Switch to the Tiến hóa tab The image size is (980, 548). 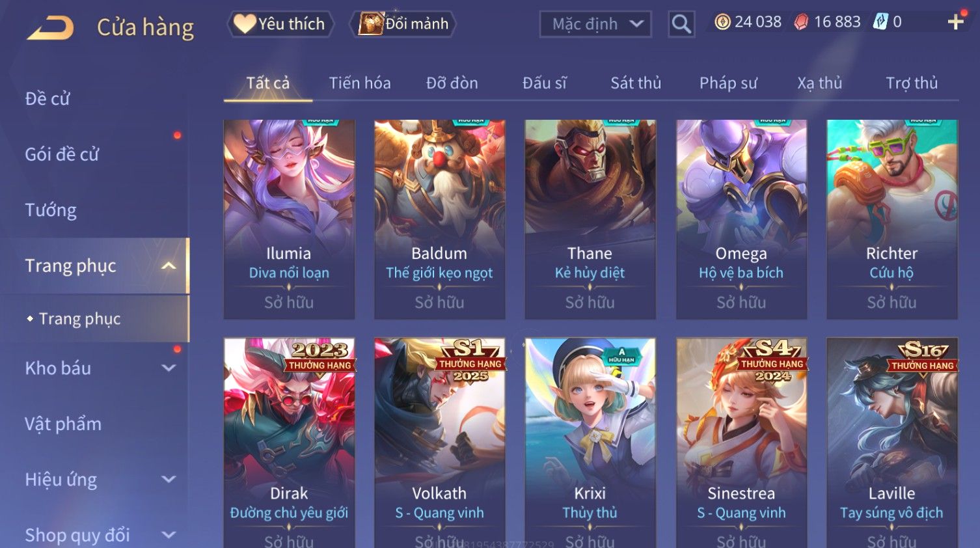(360, 83)
